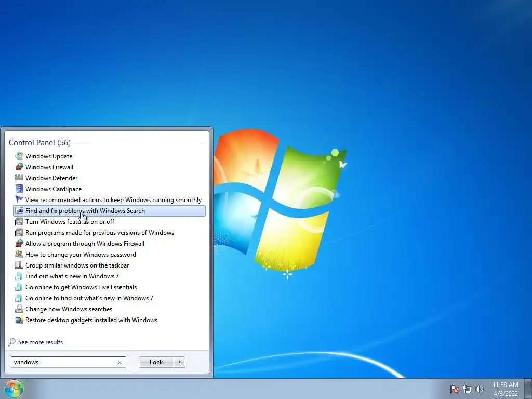Select 'How to change your Windows password'
Image resolution: width=532 pixels, height=399 pixels.
(x=81, y=254)
